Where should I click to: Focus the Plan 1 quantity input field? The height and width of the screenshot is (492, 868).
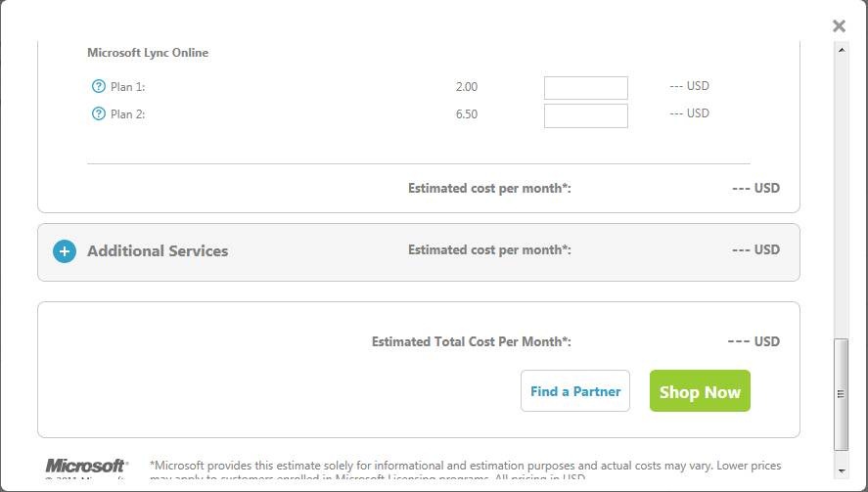[x=585, y=88]
